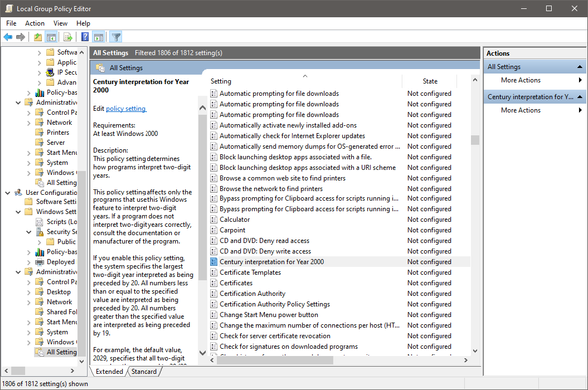
Task: Open the Action menu
Action: click(x=35, y=23)
